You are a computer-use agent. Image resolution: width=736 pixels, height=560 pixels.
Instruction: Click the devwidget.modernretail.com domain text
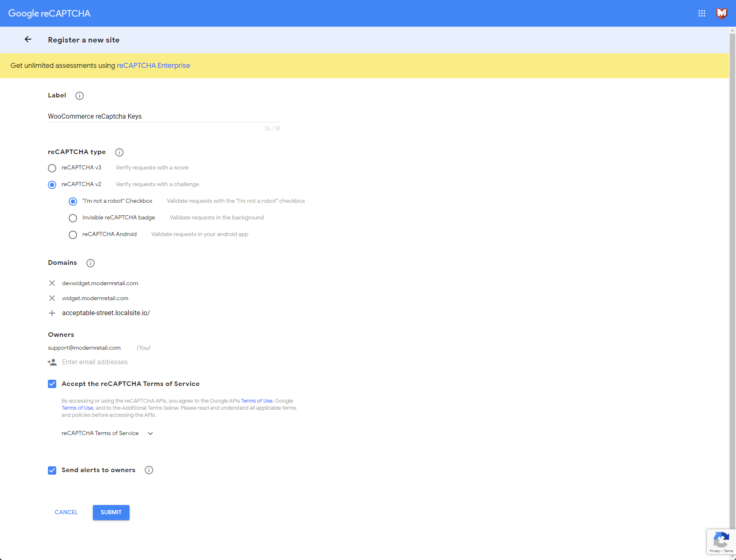100,283
